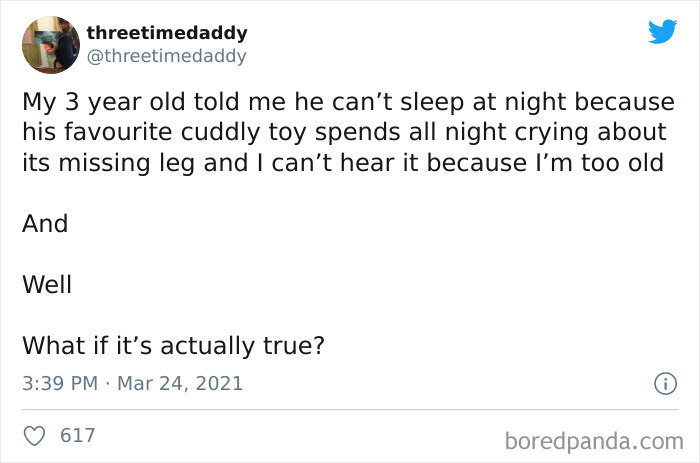Open the @threetimedaddy handle link
Image resolution: width=700 pixels, height=463 pixels.
166,56
